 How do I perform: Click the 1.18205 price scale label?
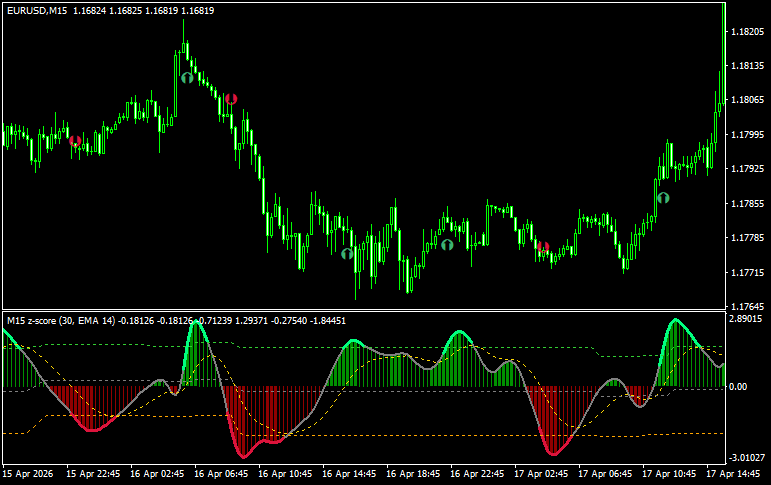[x=747, y=32]
